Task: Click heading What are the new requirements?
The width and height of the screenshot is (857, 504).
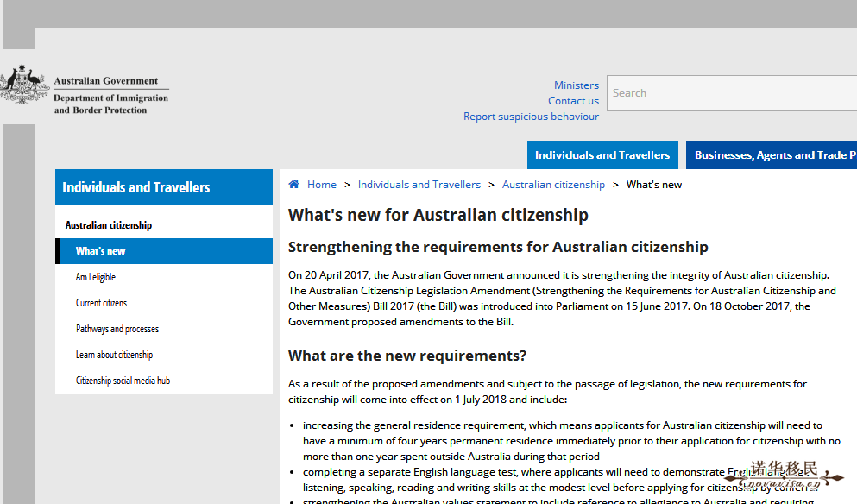Action: [x=407, y=356]
